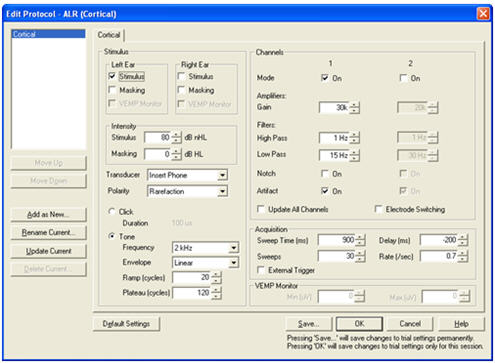This screenshot has height=363, width=495.
Task: Enable Right Ear Masking checkbox
Action: (181, 90)
